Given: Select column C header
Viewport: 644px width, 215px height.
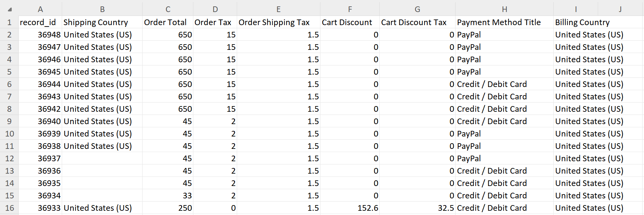Looking at the screenshot, I should coord(168,9).
